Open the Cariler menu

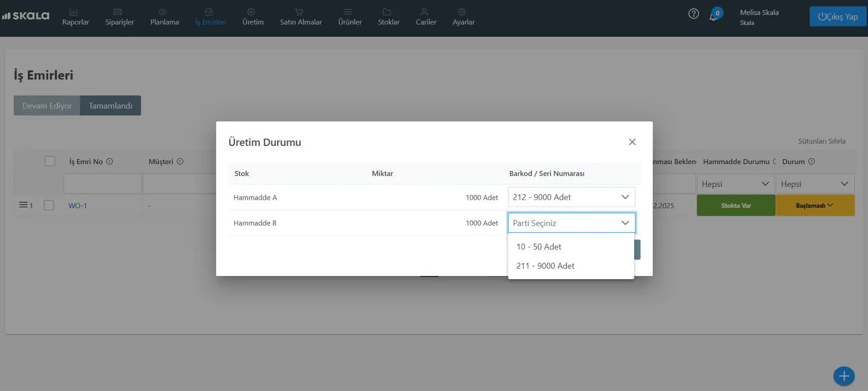[x=426, y=17]
